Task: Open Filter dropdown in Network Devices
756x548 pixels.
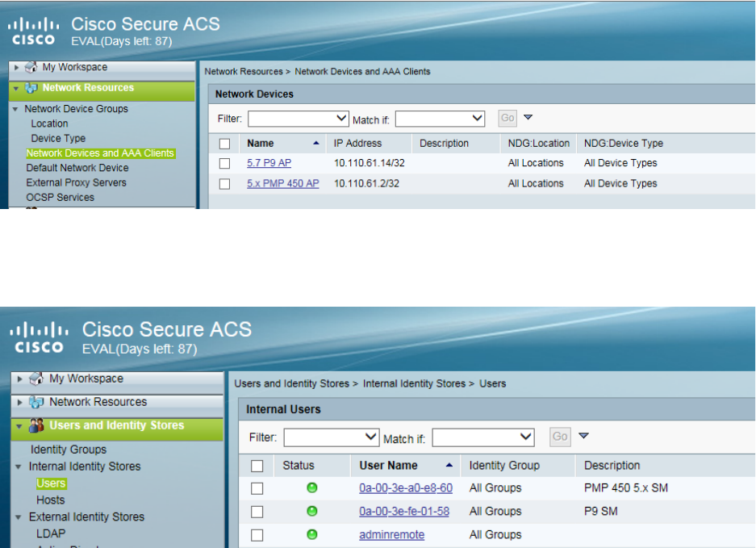Action: click(x=298, y=119)
